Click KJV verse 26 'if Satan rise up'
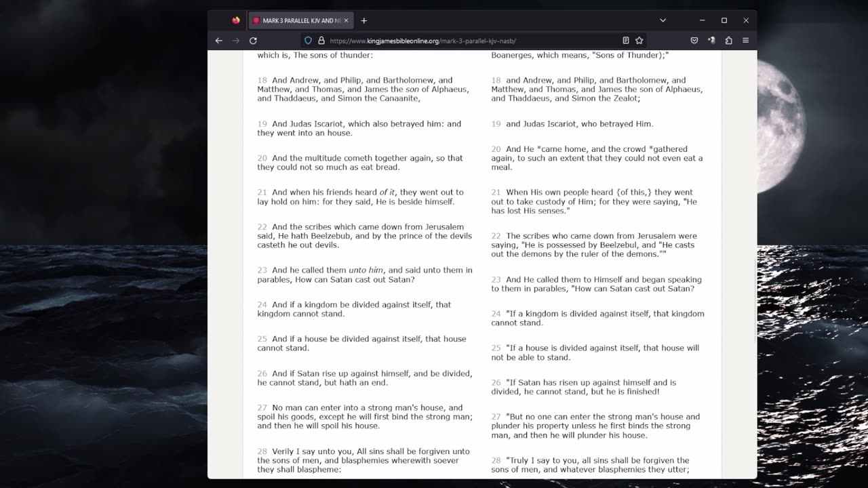The image size is (868, 488). coord(365,378)
